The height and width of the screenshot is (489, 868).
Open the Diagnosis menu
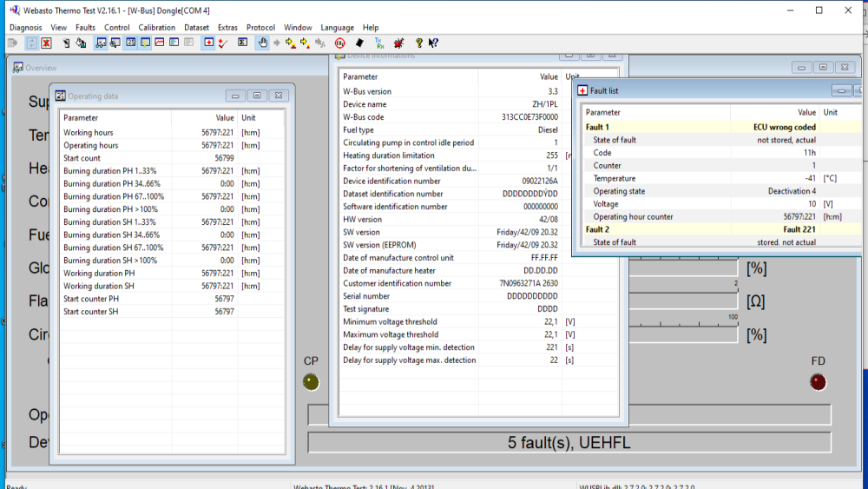coord(25,27)
